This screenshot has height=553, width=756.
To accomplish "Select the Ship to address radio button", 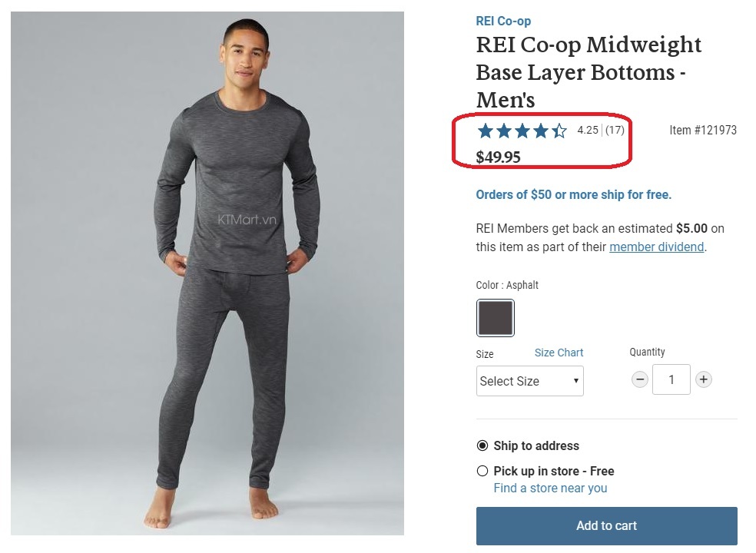I will [x=482, y=445].
